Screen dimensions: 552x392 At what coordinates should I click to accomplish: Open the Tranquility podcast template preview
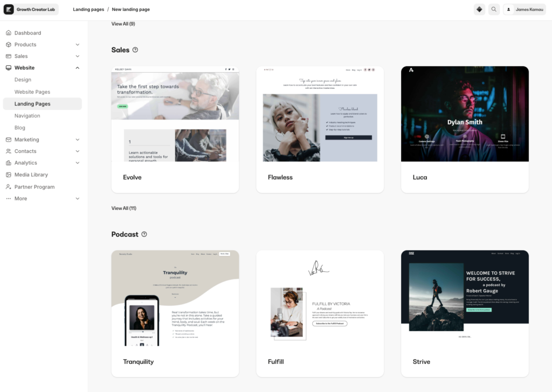[x=175, y=299]
